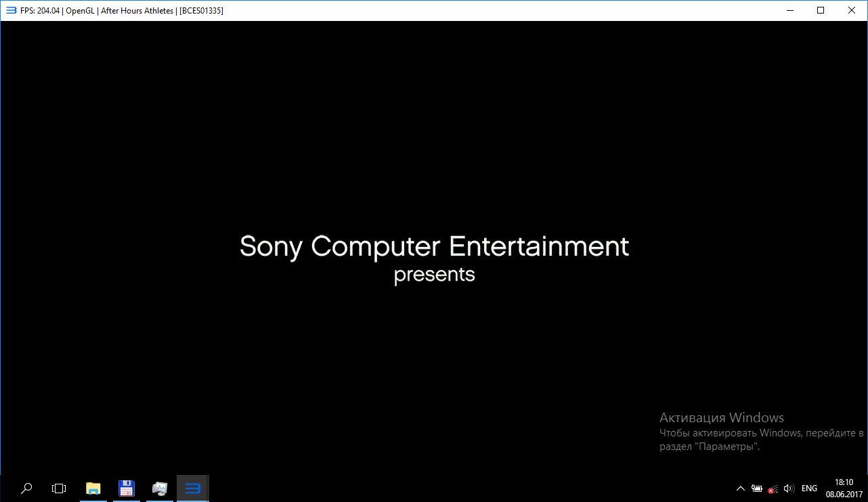Open taskbar search with the magnifier icon
Screen dimensions: 868x502
pyautogui.click(x=26, y=488)
